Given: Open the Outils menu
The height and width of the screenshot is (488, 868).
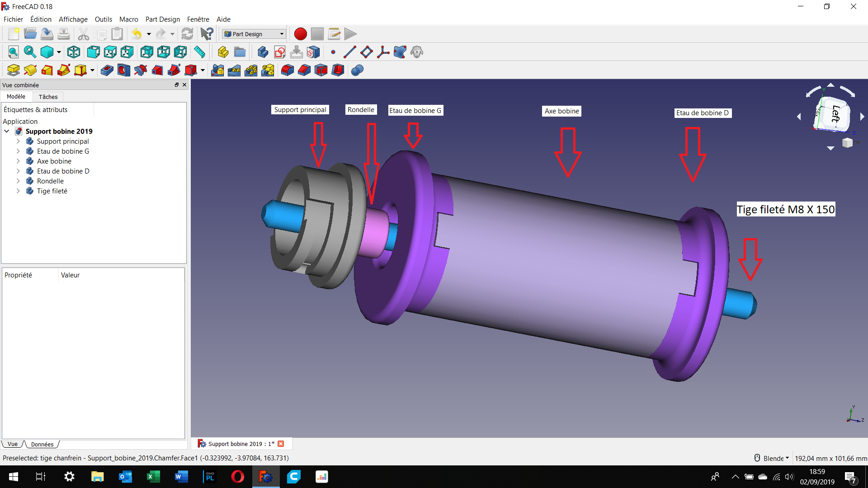Looking at the screenshot, I should (103, 19).
